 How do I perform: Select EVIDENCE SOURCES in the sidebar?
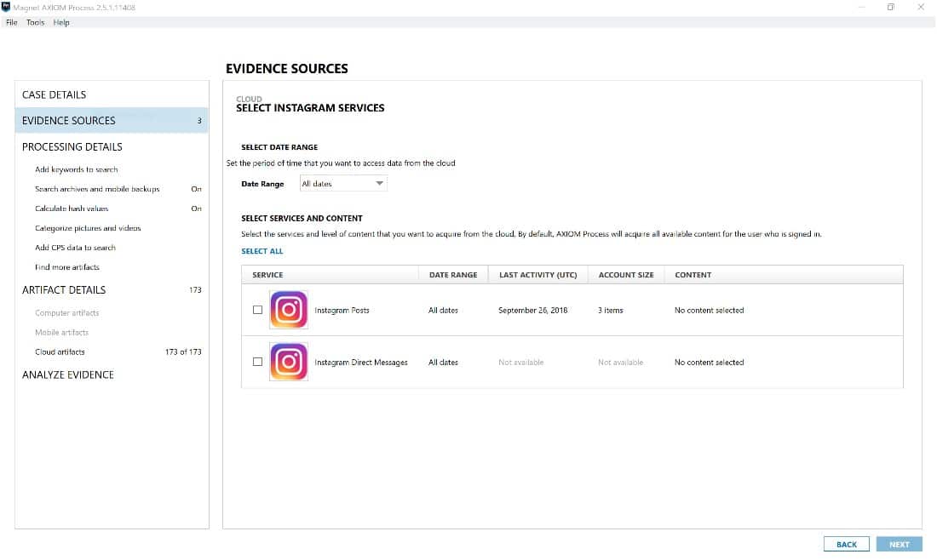click(x=112, y=121)
